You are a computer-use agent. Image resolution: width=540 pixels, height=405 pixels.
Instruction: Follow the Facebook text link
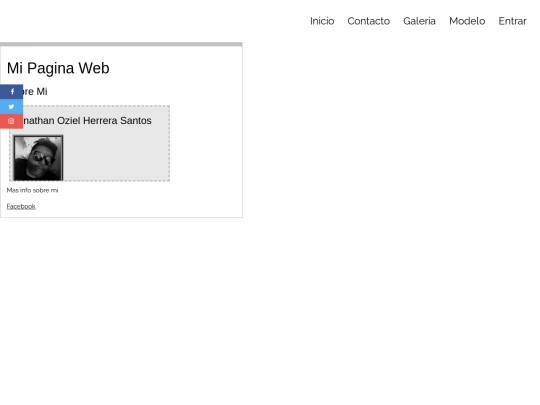[21, 206]
